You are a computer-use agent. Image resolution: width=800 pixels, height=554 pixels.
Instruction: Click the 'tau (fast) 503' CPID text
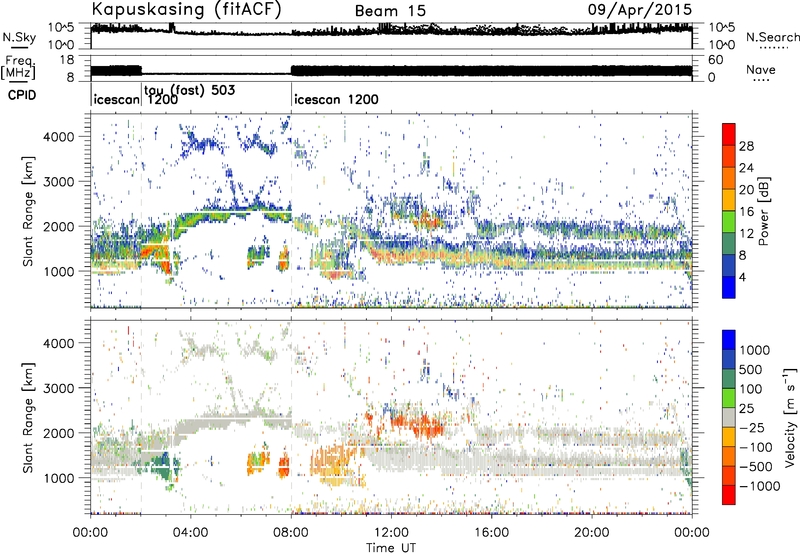click(x=190, y=90)
